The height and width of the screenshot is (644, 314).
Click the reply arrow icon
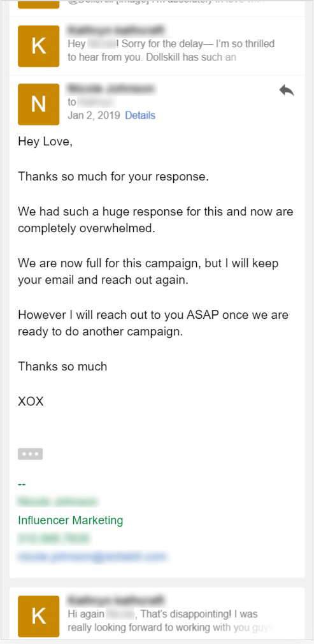coord(287,91)
